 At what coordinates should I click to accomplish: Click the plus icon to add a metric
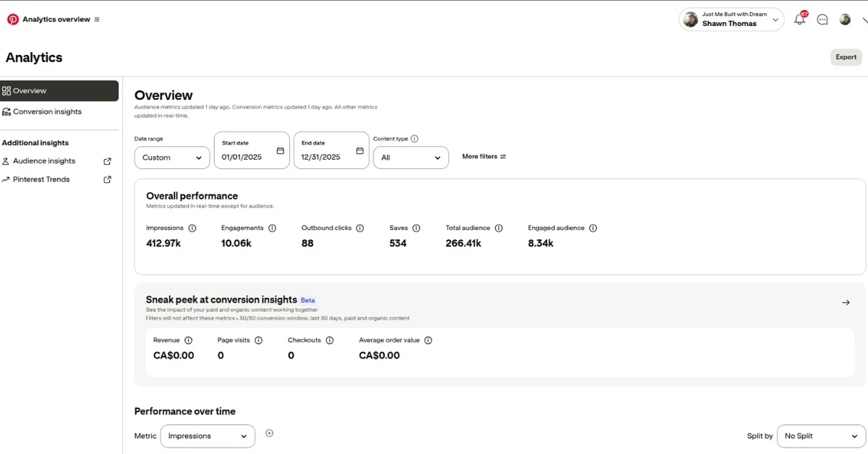point(269,434)
